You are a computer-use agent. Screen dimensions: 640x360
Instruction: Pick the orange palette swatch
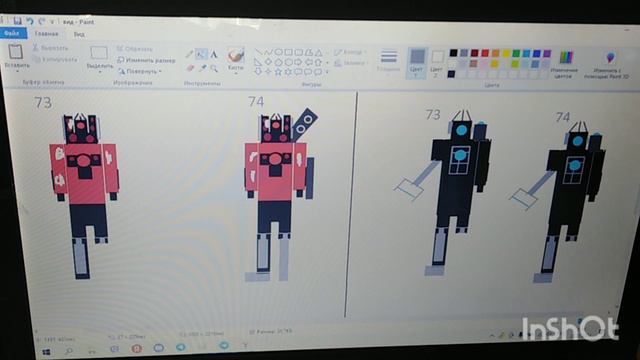coord(496,53)
